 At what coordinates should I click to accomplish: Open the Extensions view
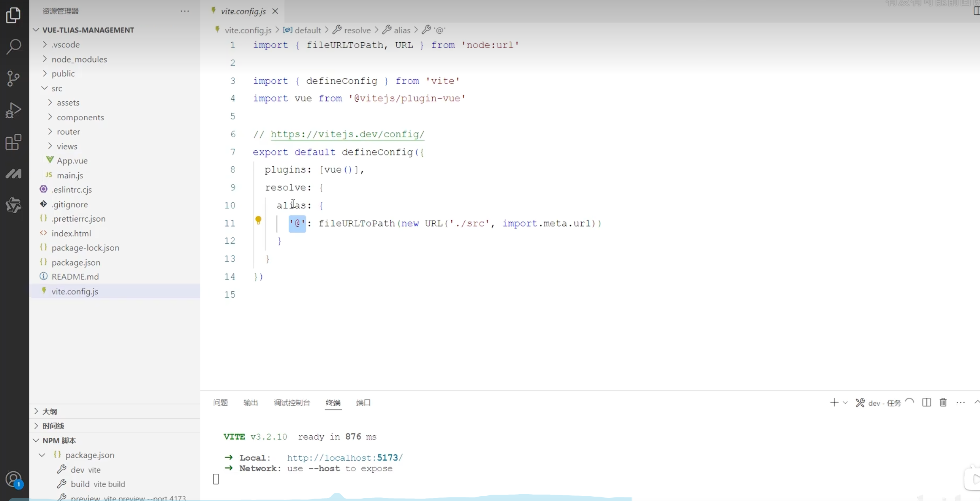13,142
